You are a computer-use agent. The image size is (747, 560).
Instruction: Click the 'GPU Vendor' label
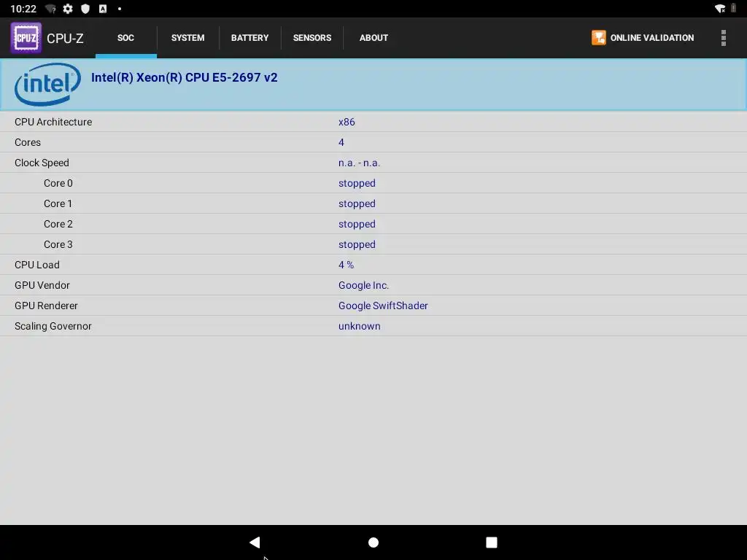[x=42, y=285]
